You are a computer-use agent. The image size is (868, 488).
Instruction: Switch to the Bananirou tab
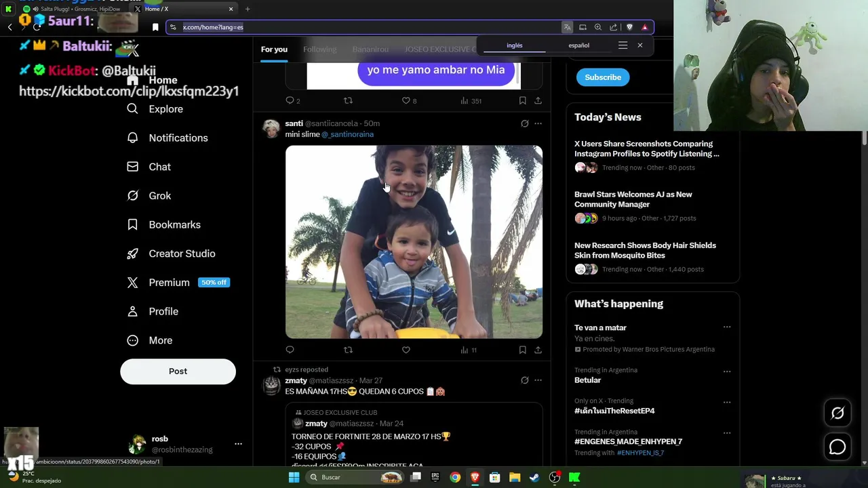[x=370, y=49]
